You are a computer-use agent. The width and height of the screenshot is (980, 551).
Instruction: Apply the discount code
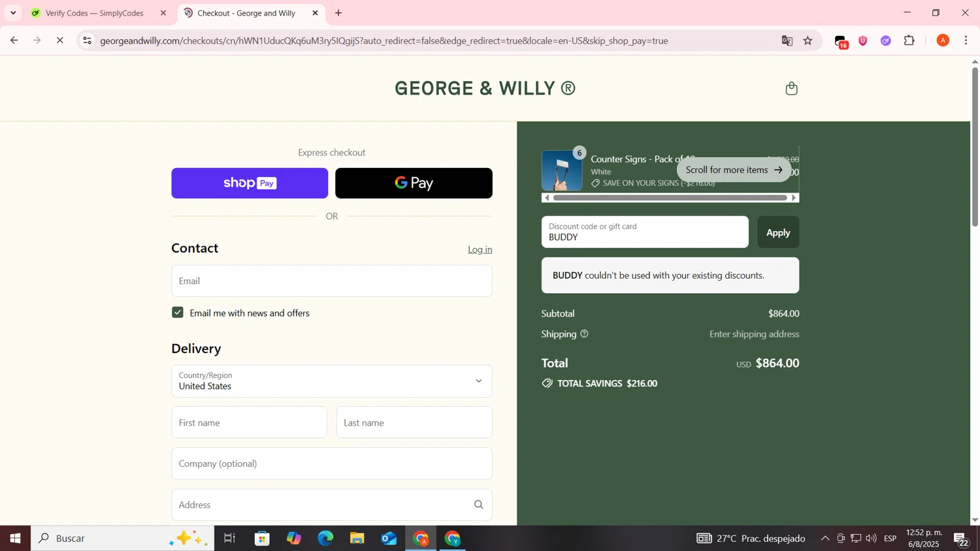coord(778,232)
